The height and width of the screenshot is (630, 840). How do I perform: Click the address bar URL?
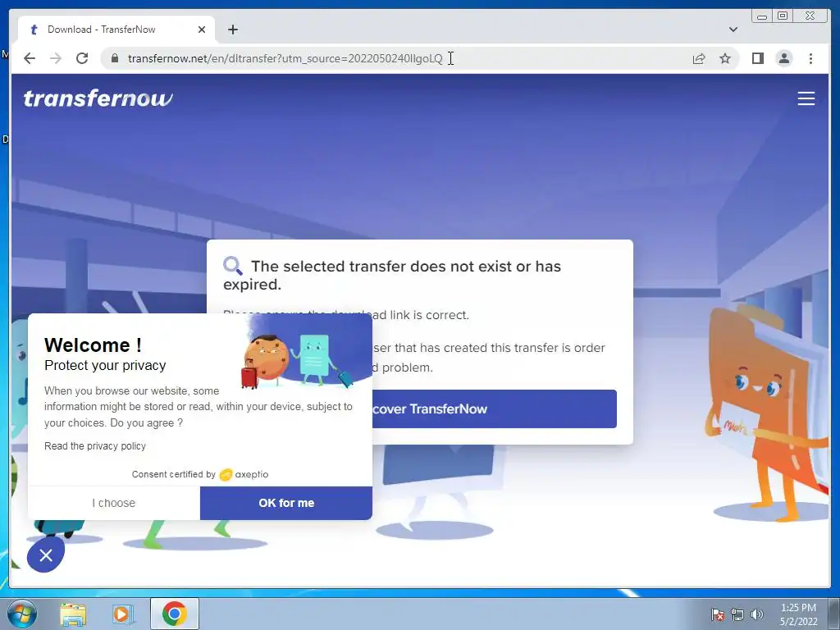tap(285, 58)
